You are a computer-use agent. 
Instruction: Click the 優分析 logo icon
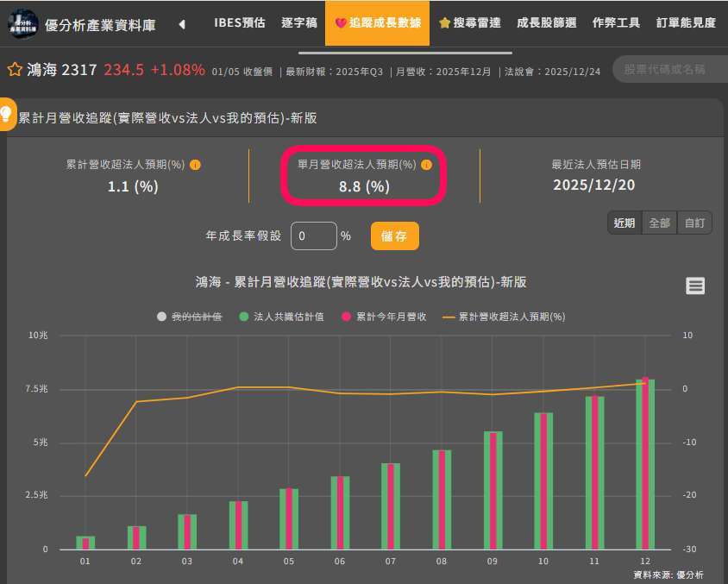(x=22, y=24)
